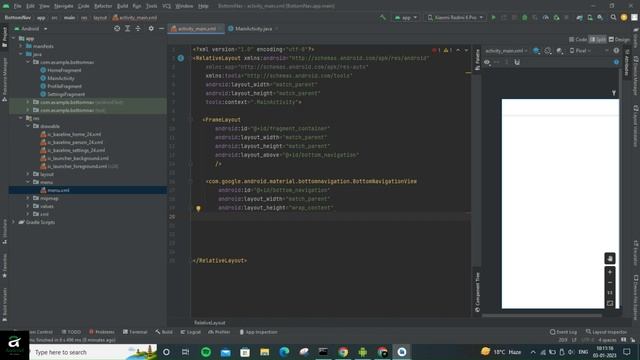
Task: Click the Collapse All icon in Project panel
Action: 138,29
